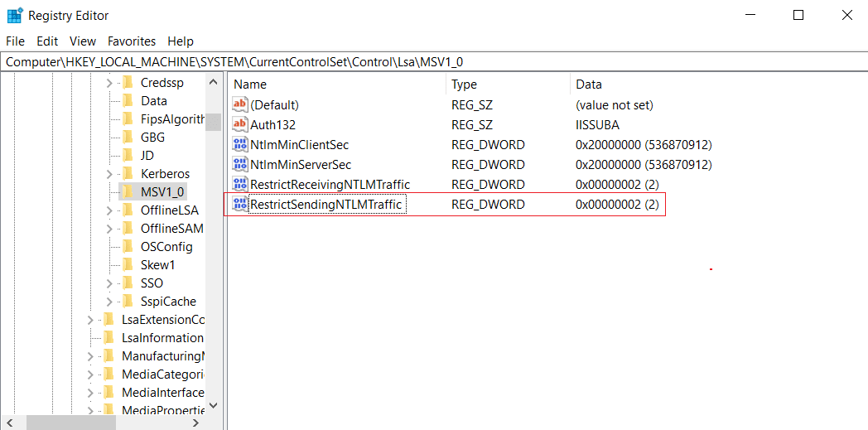Select the LsaExtensionCo folder icon
This screenshot has height=430, width=868.
(108, 320)
